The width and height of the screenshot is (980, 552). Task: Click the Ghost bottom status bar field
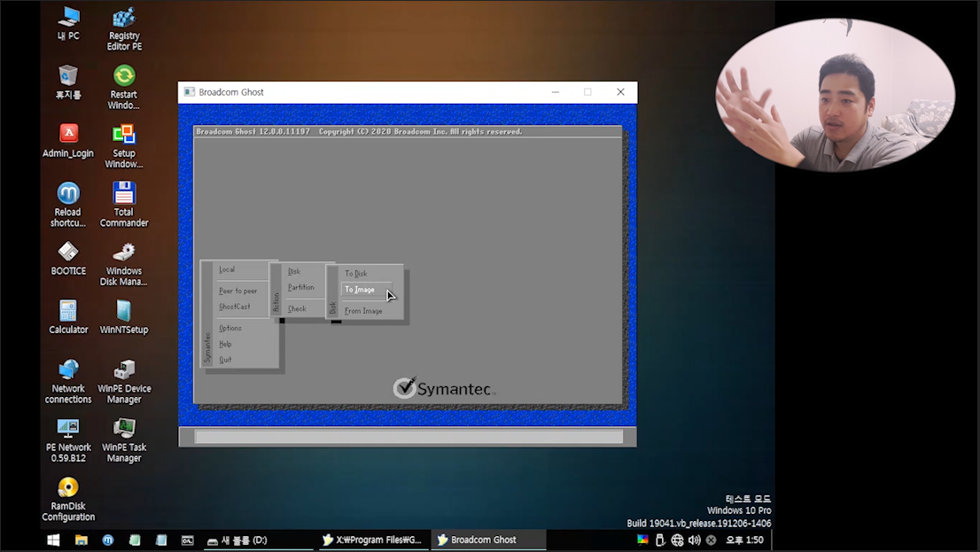coord(408,436)
